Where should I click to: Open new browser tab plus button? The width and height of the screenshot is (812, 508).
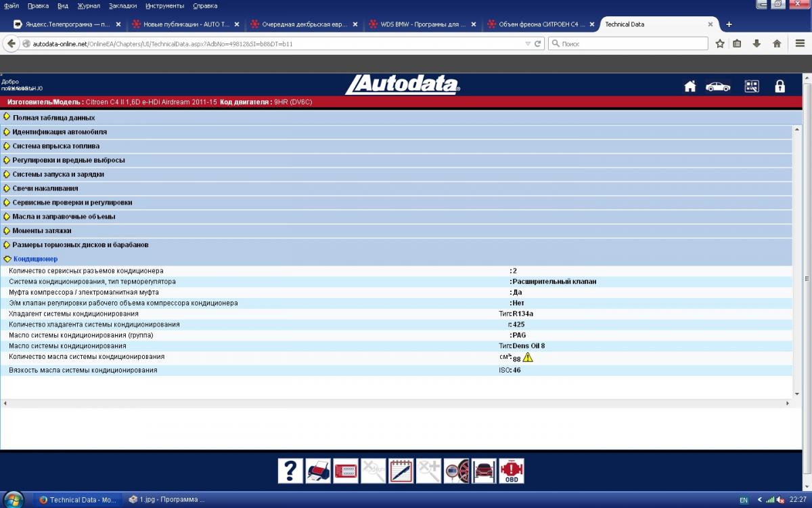(729, 24)
